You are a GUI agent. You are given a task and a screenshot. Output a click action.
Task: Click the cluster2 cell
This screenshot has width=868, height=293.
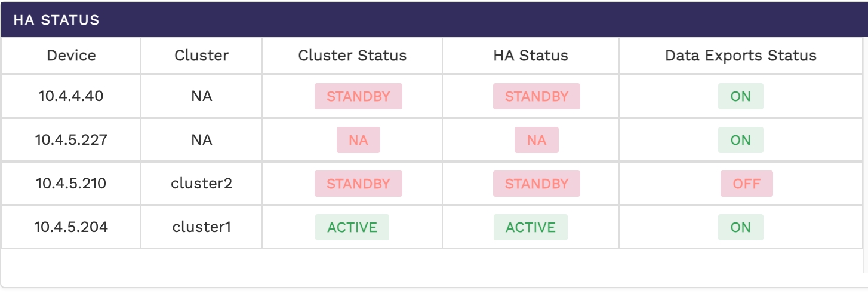click(201, 183)
